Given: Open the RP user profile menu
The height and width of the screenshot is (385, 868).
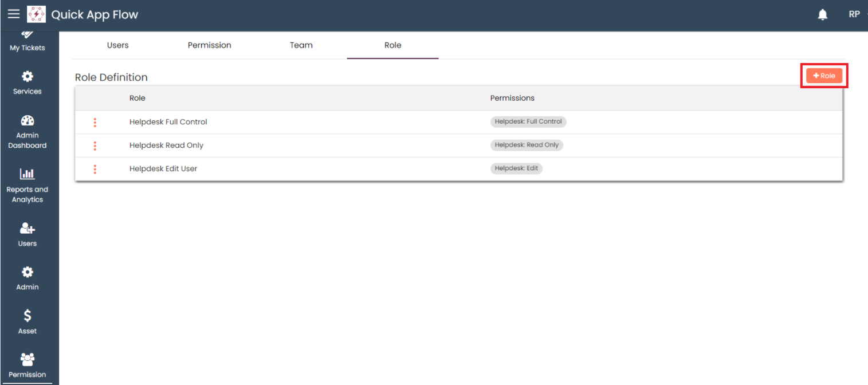Looking at the screenshot, I should (x=854, y=15).
